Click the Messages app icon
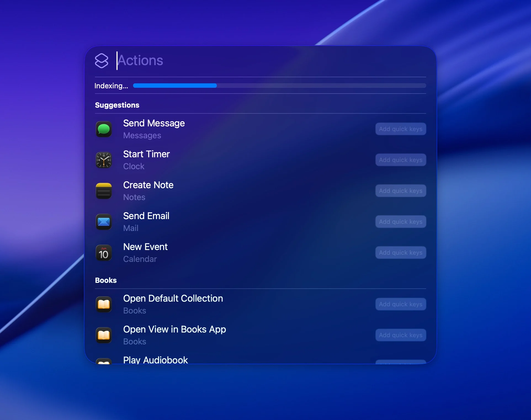The image size is (531, 420). tap(104, 129)
